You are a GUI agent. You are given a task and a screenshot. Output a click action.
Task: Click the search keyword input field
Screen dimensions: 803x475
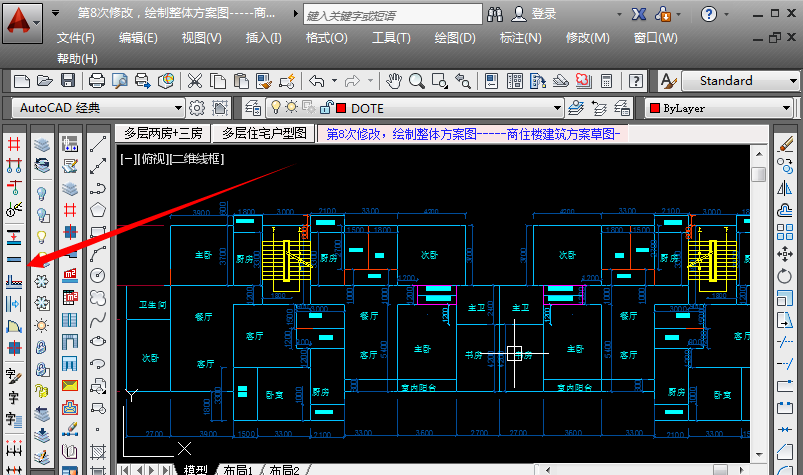[390, 15]
